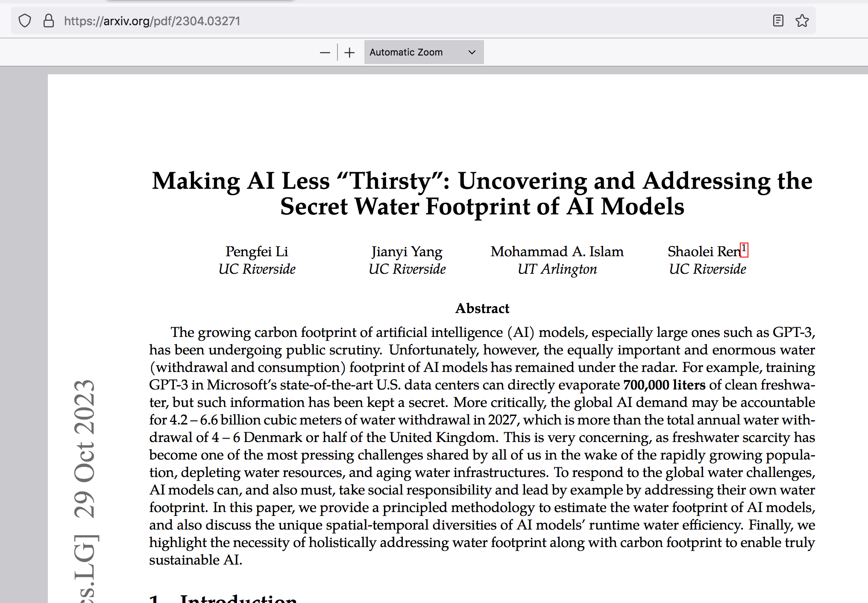868x603 pixels.
Task: Zoom in with the plus button
Action: coord(349,53)
